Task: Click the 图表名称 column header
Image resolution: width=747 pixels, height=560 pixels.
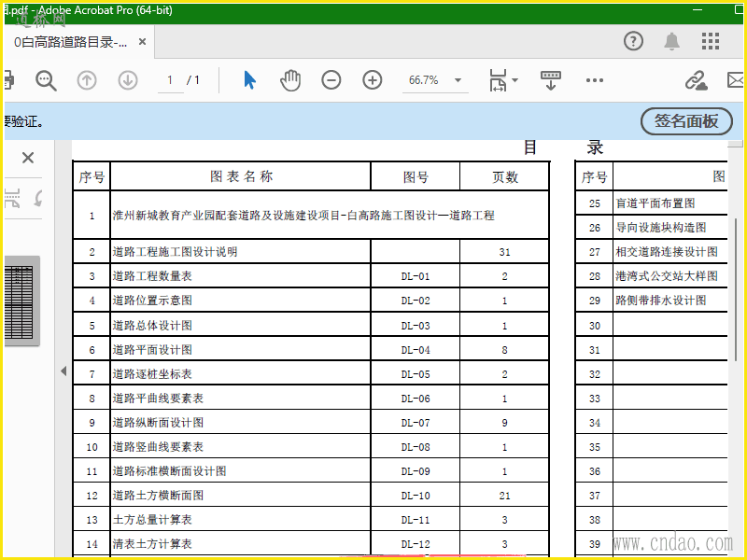Action: tap(241, 176)
